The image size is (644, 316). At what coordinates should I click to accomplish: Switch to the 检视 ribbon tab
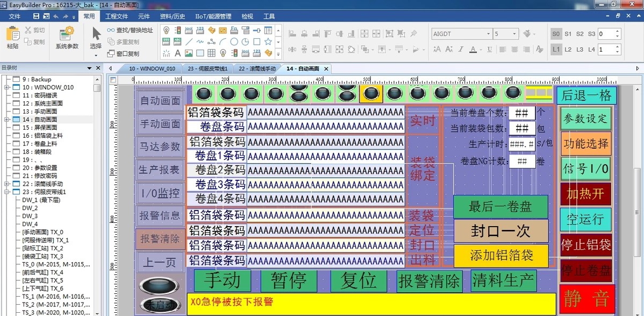[x=247, y=17]
